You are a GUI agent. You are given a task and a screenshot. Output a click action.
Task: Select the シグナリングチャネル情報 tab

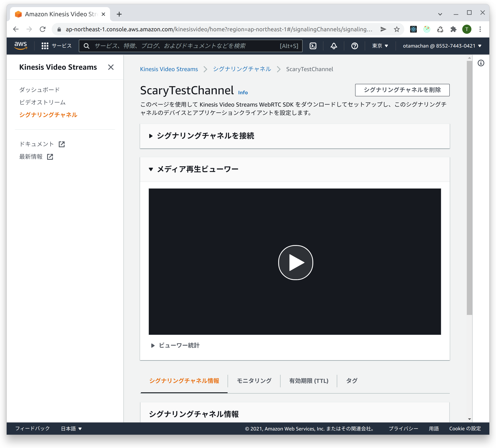184,381
